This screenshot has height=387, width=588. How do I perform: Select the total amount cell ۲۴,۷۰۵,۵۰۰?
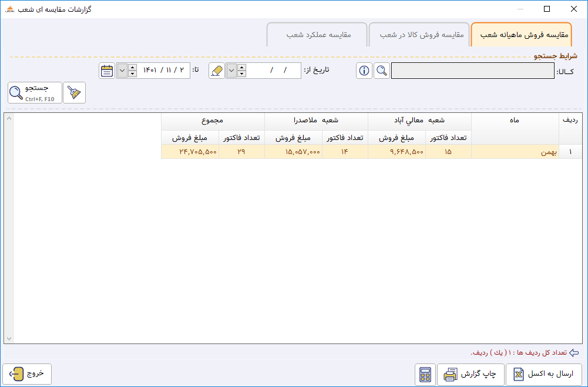click(x=190, y=152)
